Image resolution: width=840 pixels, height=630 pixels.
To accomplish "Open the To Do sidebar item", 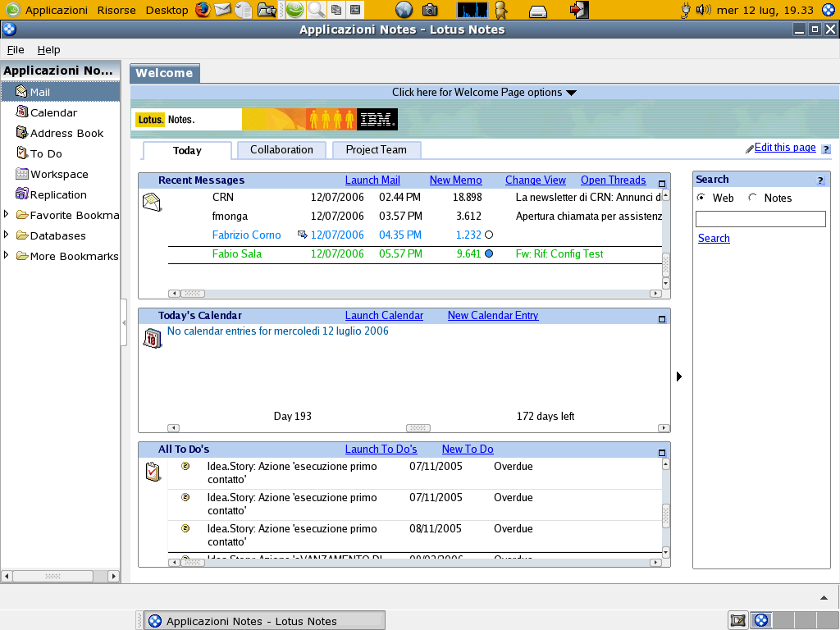I will 39,153.
